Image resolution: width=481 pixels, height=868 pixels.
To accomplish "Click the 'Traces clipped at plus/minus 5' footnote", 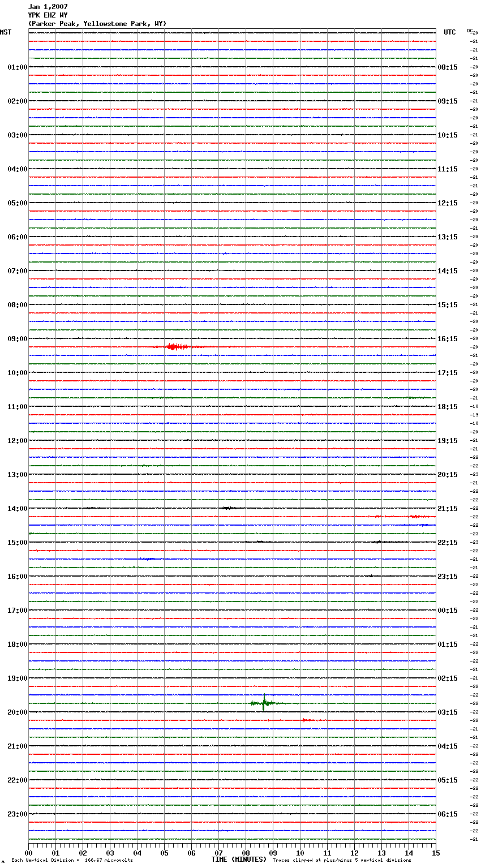I will click(342, 861).
